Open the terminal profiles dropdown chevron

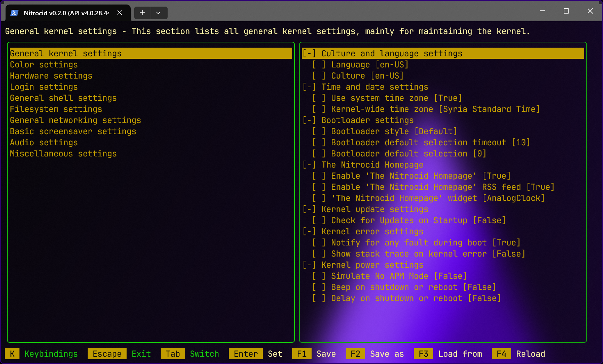(158, 13)
